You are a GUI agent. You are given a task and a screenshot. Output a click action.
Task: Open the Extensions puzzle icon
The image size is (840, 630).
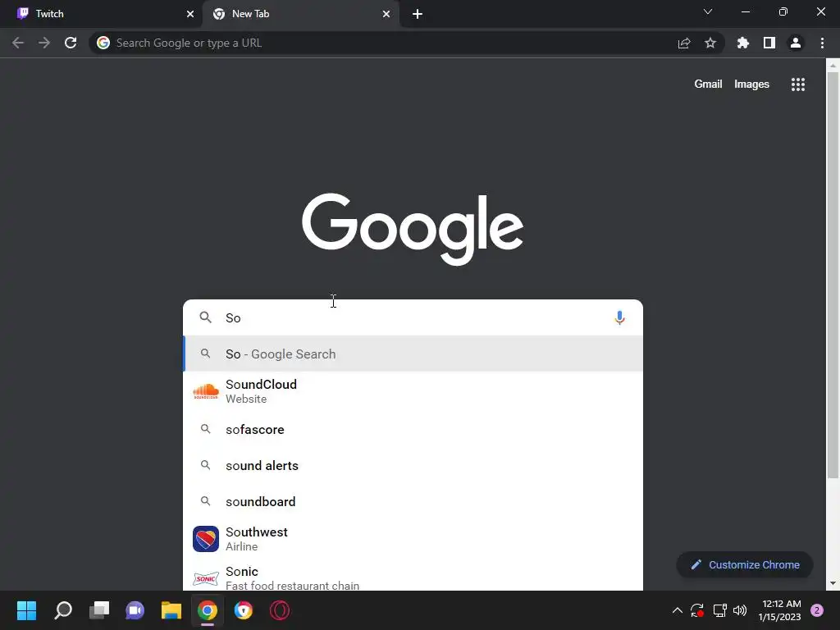[743, 43]
